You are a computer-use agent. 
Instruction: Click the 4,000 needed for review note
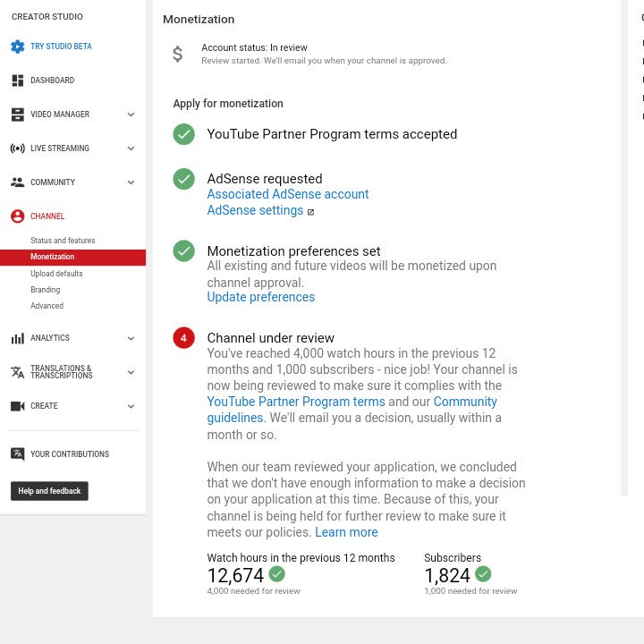(x=253, y=591)
